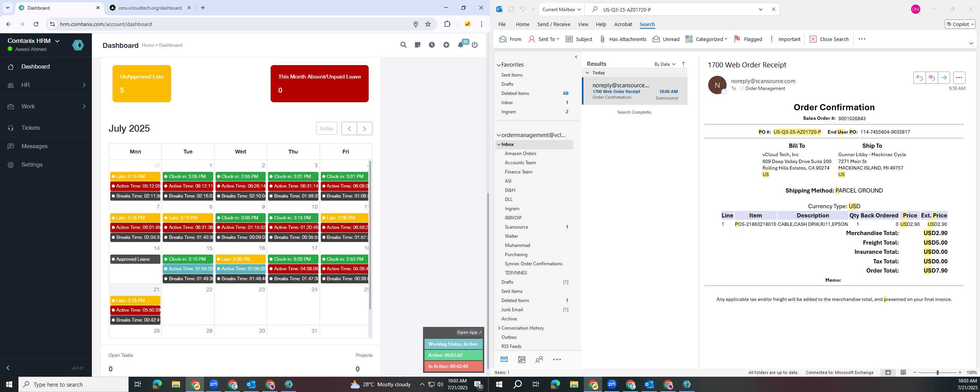Click the Comtanix hexagon logo in sidebar
Image resolution: width=980 pixels, height=392 pixels.
[x=78, y=45]
